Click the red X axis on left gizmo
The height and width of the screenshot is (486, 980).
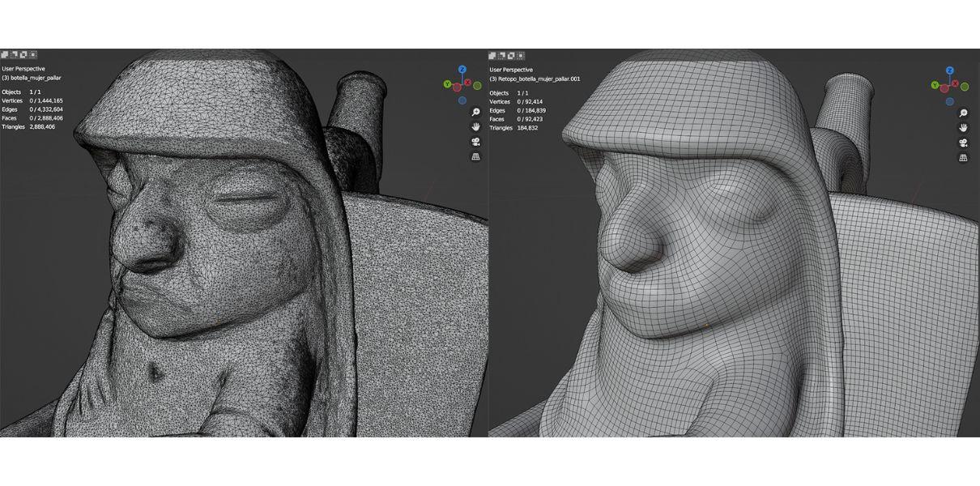click(467, 83)
